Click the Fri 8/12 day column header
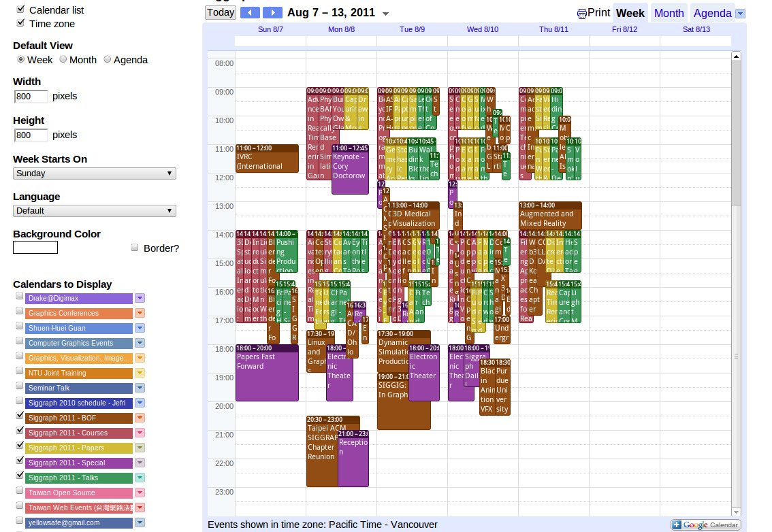 tap(624, 29)
